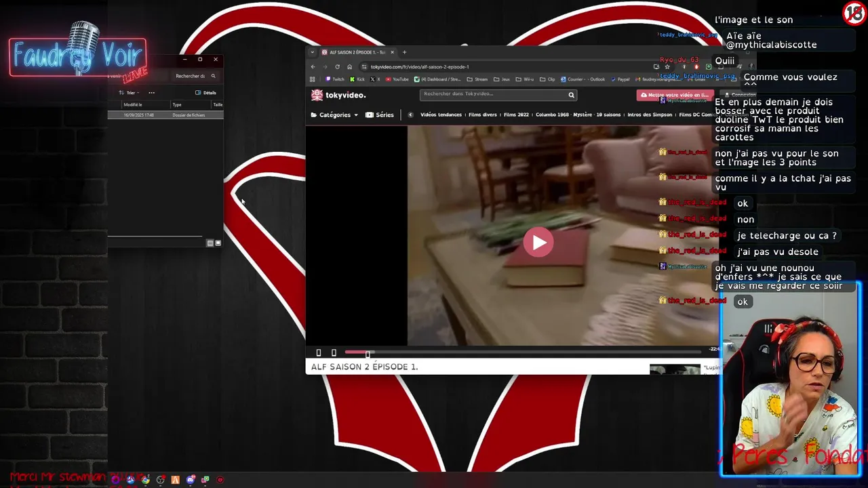Image resolution: width=868 pixels, height=488 pixels.
Task: Bookmark this page with the star icon
Action: pyautogui.click(x=667, y=66)
